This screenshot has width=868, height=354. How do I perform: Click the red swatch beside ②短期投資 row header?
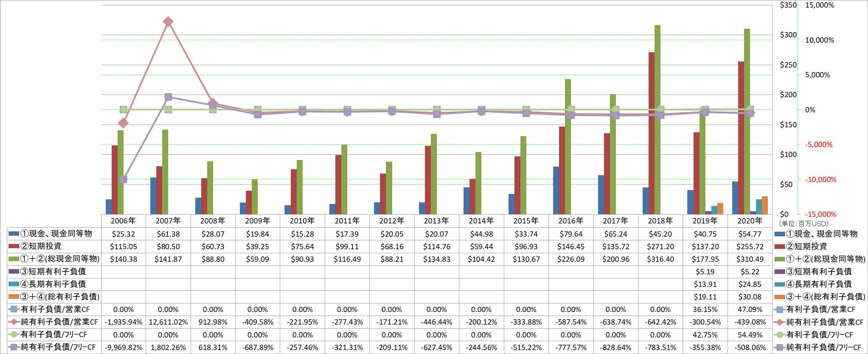click(14, 246)
